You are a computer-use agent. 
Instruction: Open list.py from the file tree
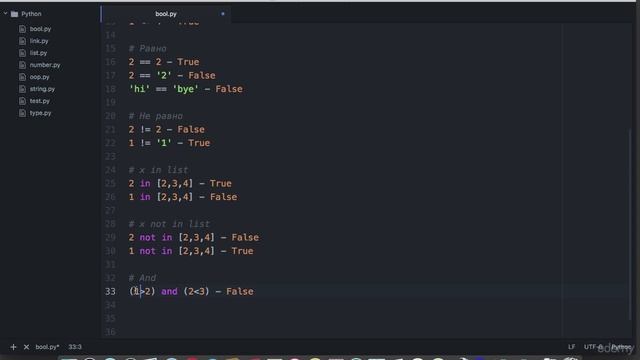38,53
